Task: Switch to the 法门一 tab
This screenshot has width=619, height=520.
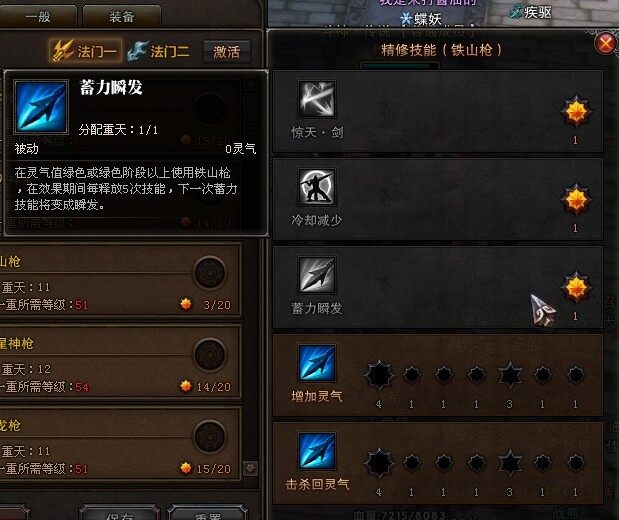Action: tap(85, 51)
